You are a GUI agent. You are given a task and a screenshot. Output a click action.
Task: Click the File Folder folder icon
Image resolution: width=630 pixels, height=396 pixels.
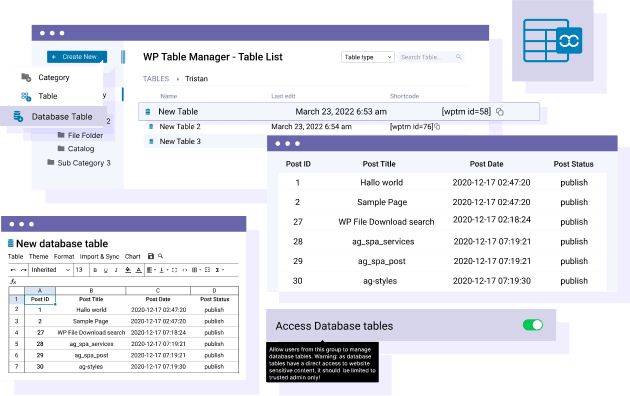[61, 135]
